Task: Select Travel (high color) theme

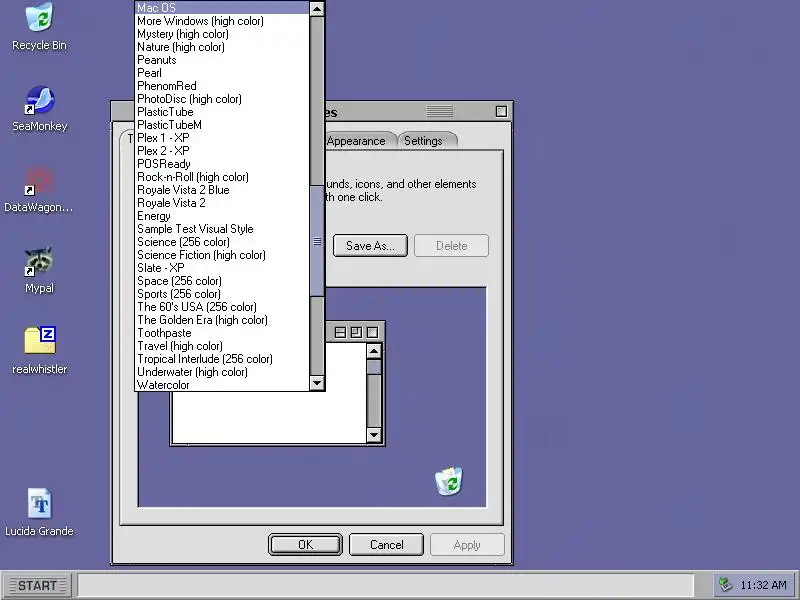Action: click(x=222, y=346)
